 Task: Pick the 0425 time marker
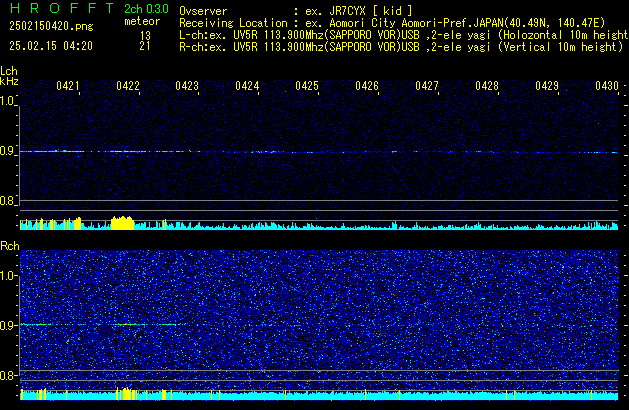pyautogui.click(x=307, y=86)
